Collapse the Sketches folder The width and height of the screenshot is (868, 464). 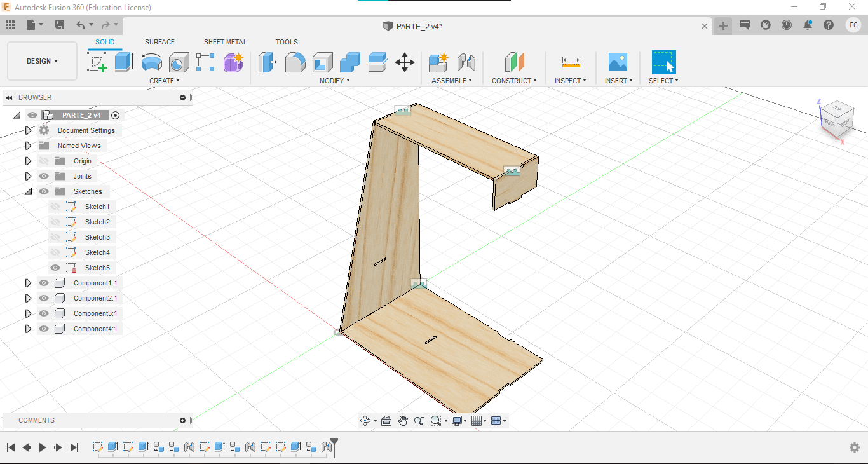[28, 191]
